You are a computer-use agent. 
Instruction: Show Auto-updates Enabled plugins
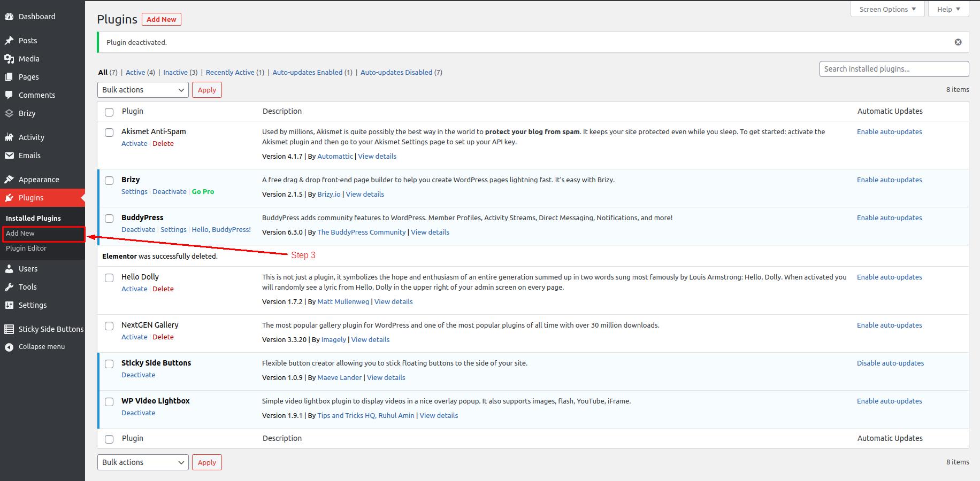(x=308, y=72)
